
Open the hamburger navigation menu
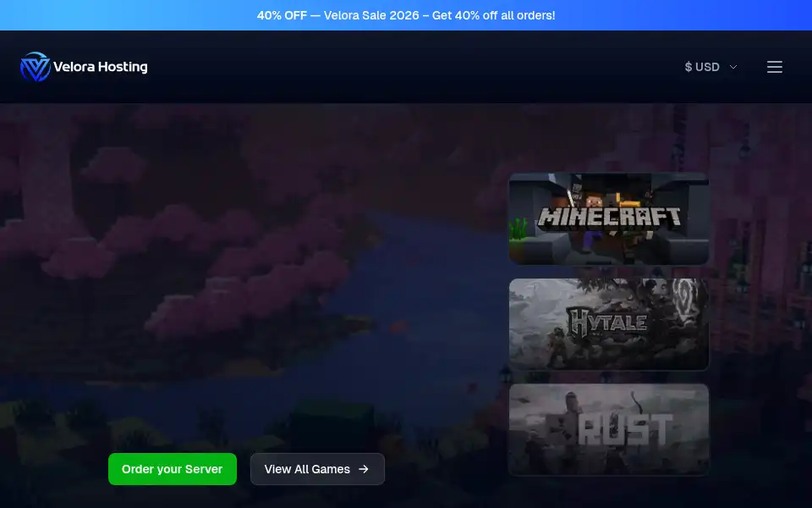(774, 67)
